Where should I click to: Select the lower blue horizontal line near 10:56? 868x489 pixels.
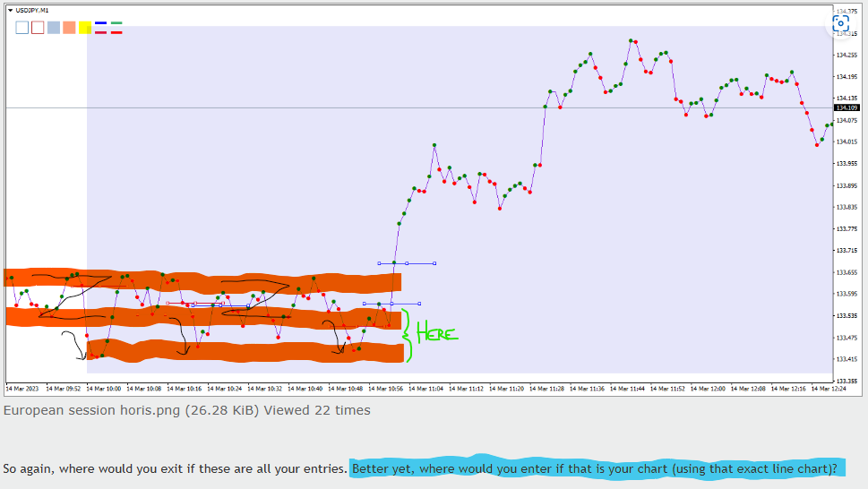click(x=392, y=304)
